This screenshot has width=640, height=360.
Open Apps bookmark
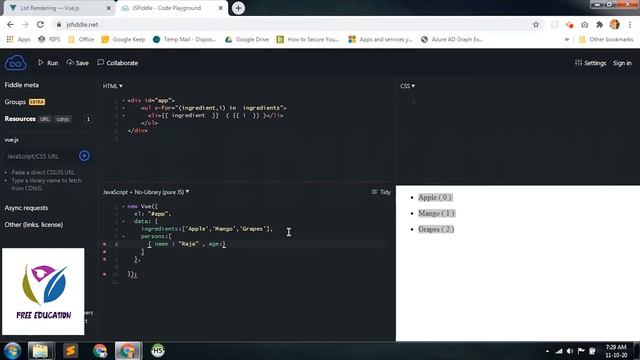19,40
